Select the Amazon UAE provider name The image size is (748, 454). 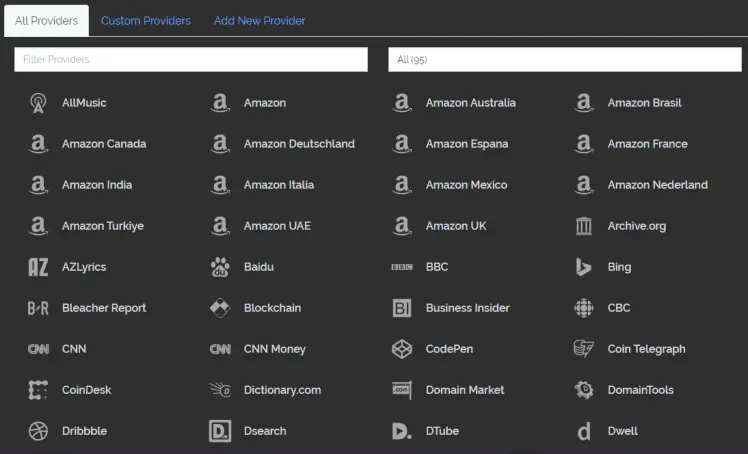pyautogui.click(x=277, y=226)
